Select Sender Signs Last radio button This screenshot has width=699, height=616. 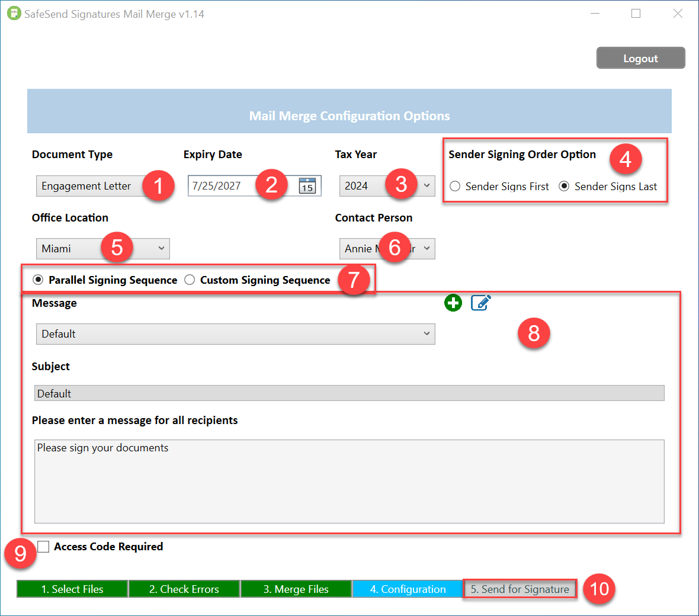[564, 187]
